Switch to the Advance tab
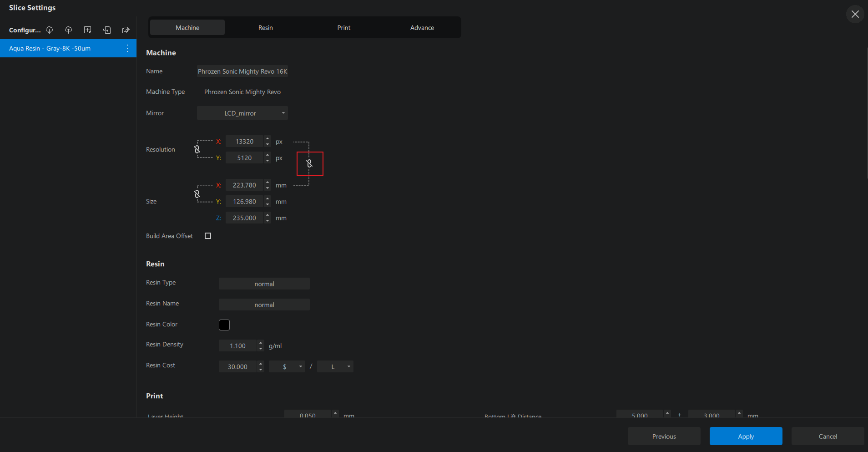Image resolution: width=868 pixels, height=452 pixels. [422, 28]
